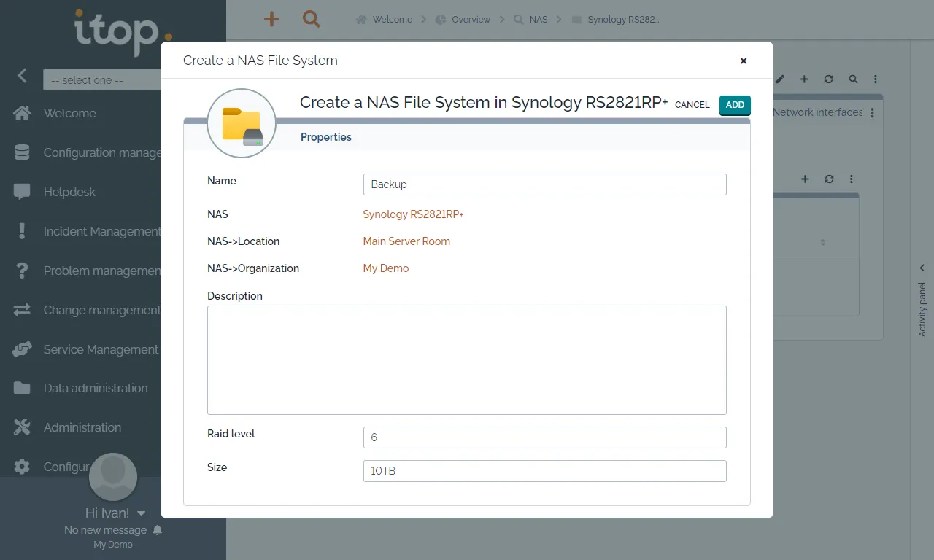Image resolution: width=934 pixels, height=560 pixels.
Task: Open Administration menu in sidebar
Action: click(82, 427)
